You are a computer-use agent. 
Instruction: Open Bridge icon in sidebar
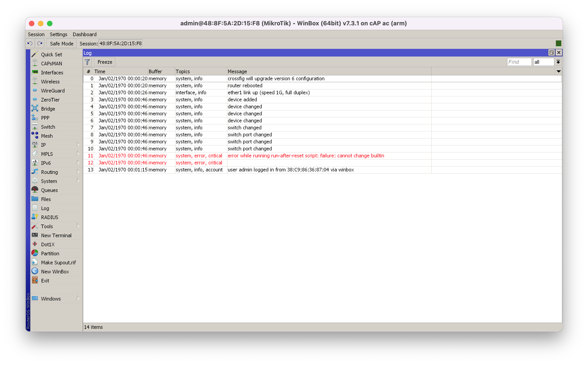[x=35, y=108]
